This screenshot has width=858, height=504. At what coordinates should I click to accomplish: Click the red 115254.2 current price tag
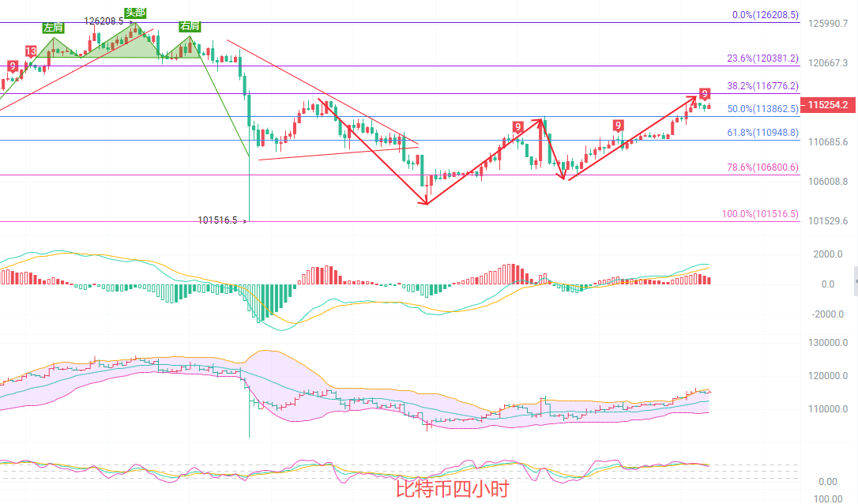click(x=827, y=105)
